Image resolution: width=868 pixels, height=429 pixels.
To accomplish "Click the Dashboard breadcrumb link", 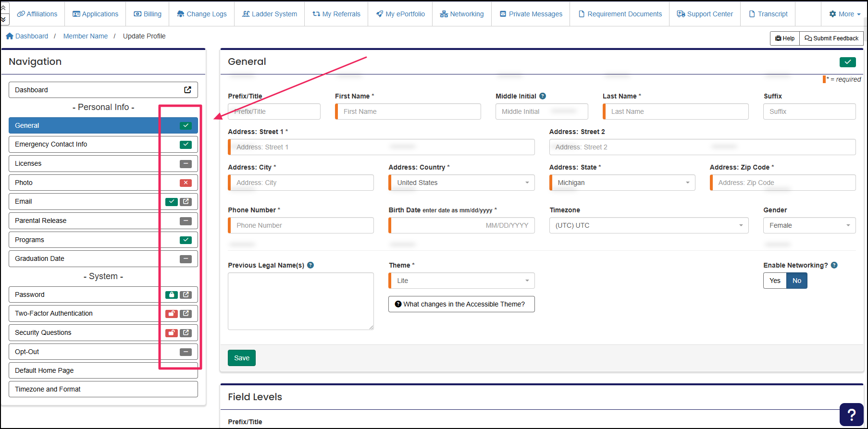I will point(27,36).
